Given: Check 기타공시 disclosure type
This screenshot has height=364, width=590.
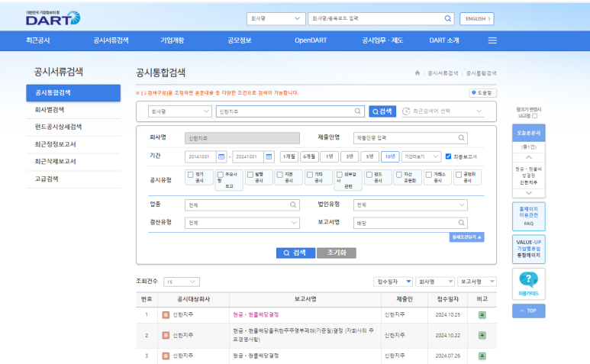Looking at the screenshot, I should point(310,175).
